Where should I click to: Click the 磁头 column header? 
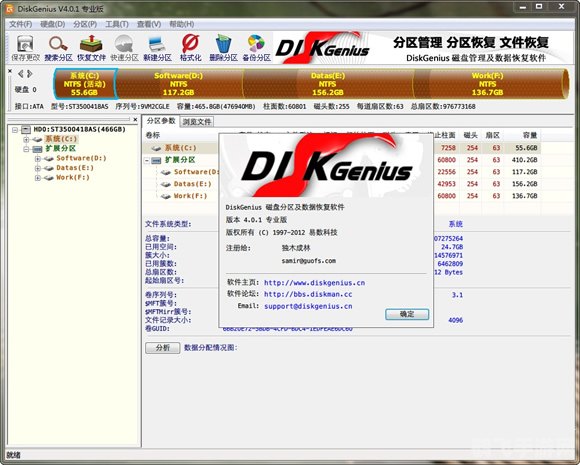(471, 135)
